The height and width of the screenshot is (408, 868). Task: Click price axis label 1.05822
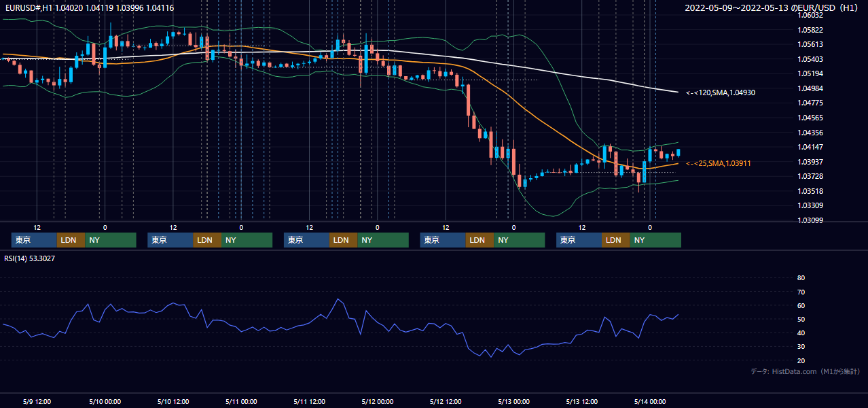click(x=810, y=30)
